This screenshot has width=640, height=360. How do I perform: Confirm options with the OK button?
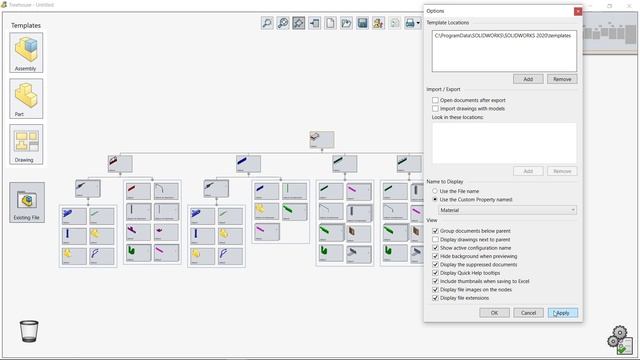click(494, 313)
